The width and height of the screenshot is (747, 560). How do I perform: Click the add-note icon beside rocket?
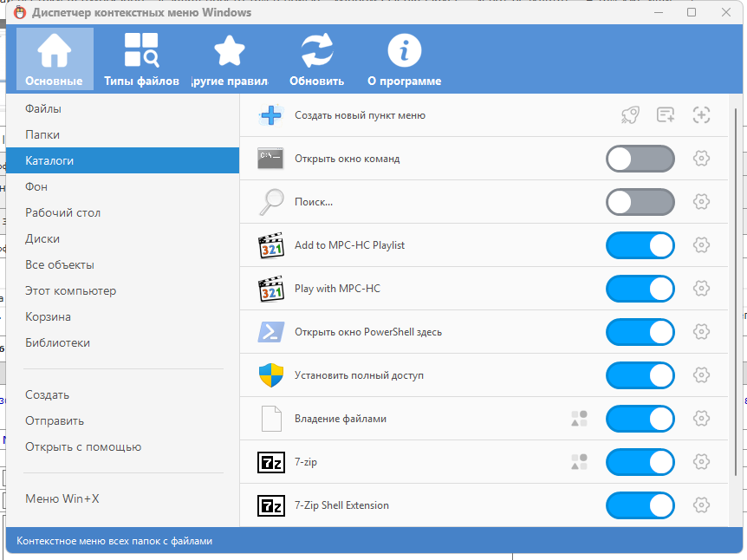tap(666, 115)
